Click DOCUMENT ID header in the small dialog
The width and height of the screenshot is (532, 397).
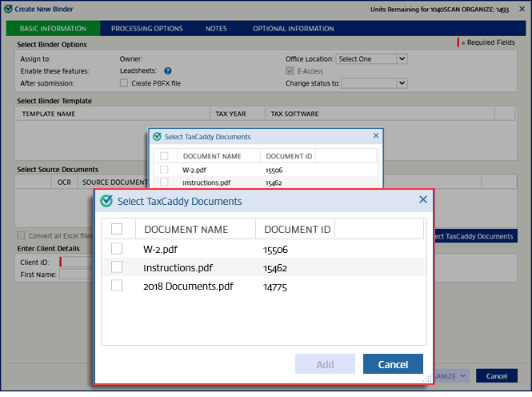click(289, 156)
